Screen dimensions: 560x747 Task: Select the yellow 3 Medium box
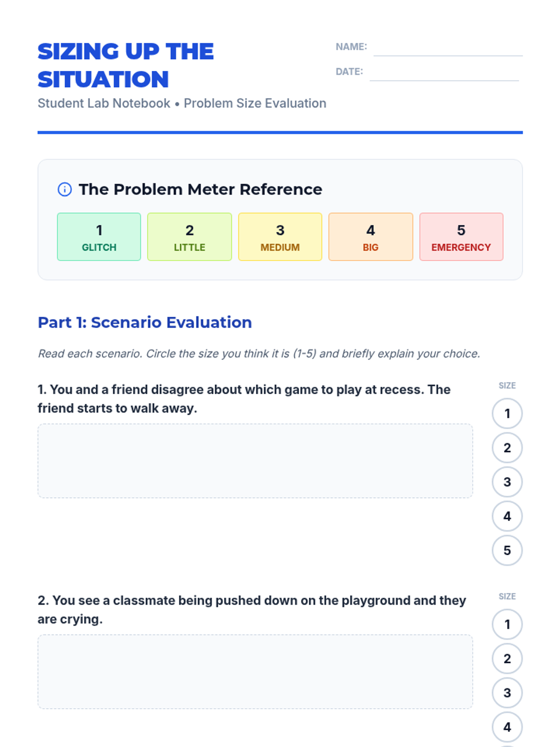click(x=280, y=237)
